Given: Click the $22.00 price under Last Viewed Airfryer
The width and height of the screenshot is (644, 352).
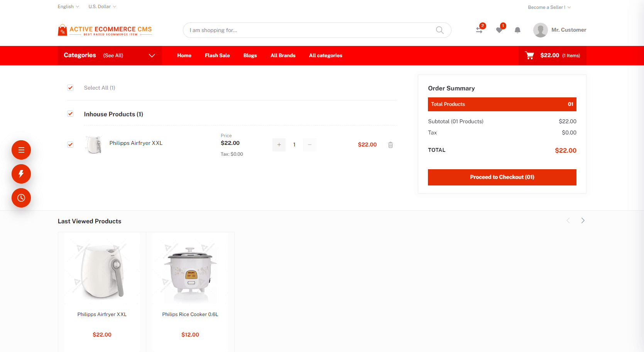Looking at the screenshot, I should pos(102,335).
